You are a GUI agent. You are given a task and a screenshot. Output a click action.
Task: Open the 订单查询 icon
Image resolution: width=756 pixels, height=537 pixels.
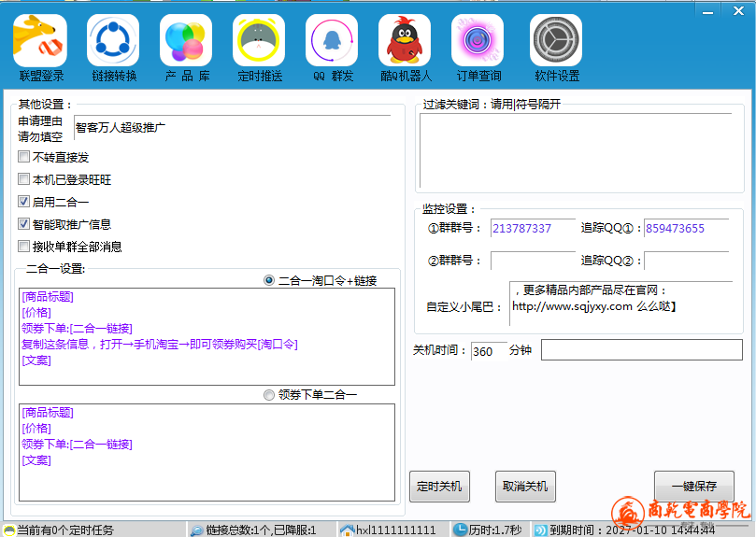478,41
